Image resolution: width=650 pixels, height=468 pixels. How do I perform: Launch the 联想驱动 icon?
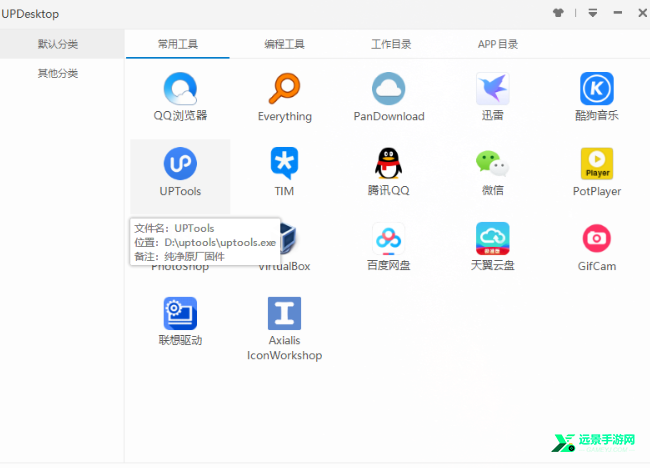[x=180, y=313]
